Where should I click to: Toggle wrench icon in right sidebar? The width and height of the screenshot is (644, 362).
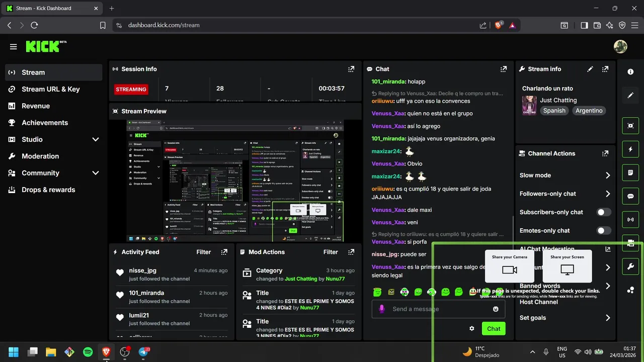[630, 266]
